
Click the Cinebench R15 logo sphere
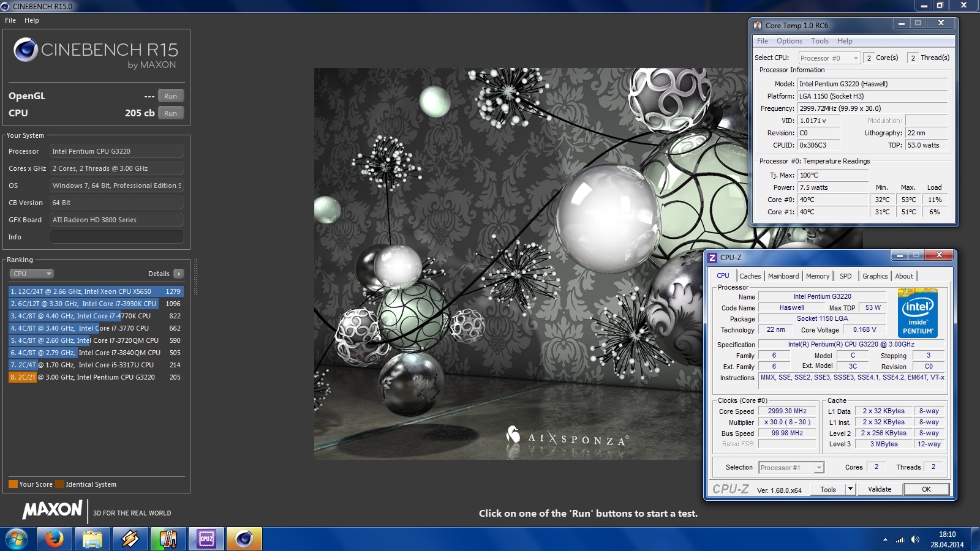point(26,50)
